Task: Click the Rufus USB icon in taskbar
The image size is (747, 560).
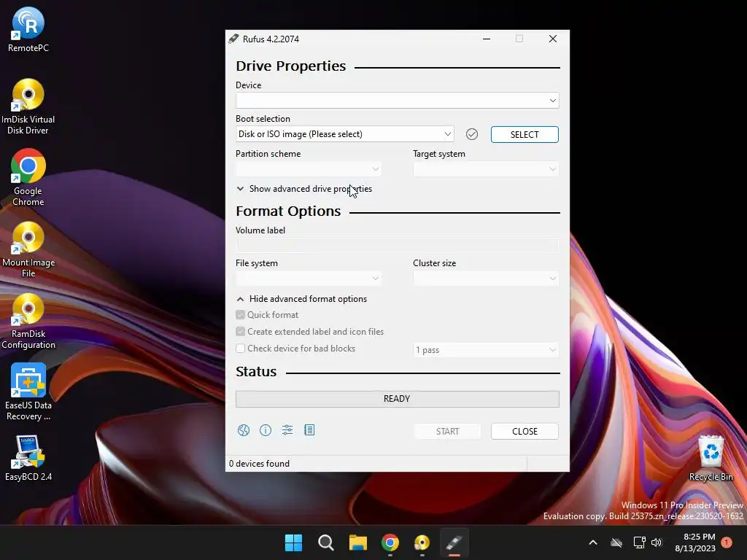Action: [454, 542]
